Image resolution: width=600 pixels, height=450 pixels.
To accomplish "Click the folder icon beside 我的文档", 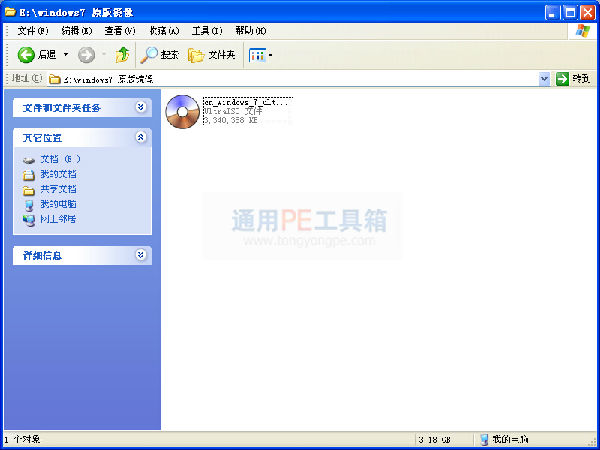I will 29,175.
